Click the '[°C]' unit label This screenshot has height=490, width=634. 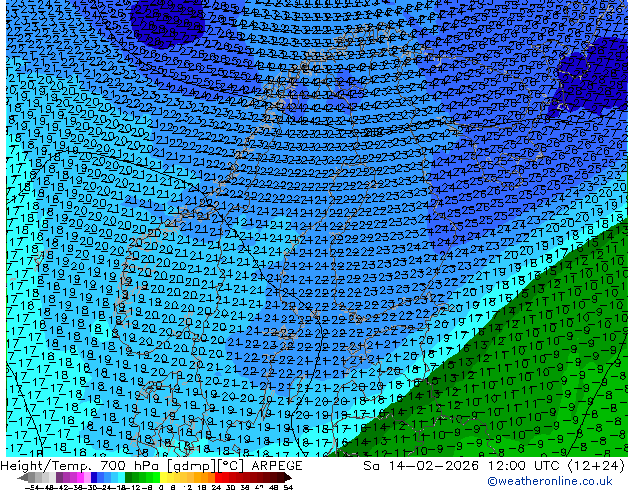click(231, 466)
